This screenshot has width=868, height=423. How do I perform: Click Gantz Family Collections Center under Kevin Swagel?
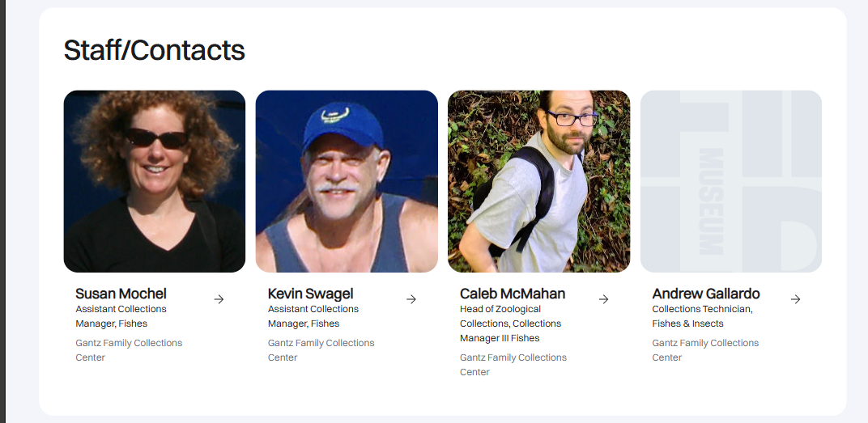tap(321, 350)
